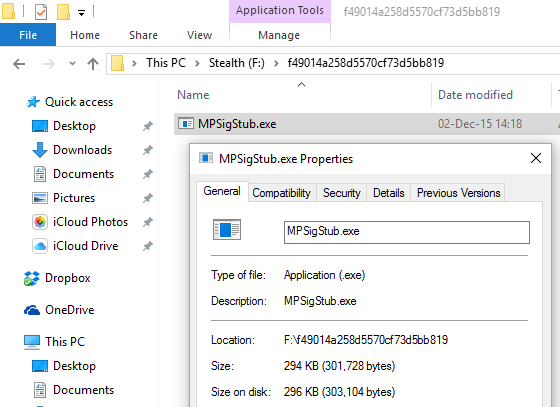
Task: Click the pin icon next to Pictures
Action: click(x=148, y=198)
